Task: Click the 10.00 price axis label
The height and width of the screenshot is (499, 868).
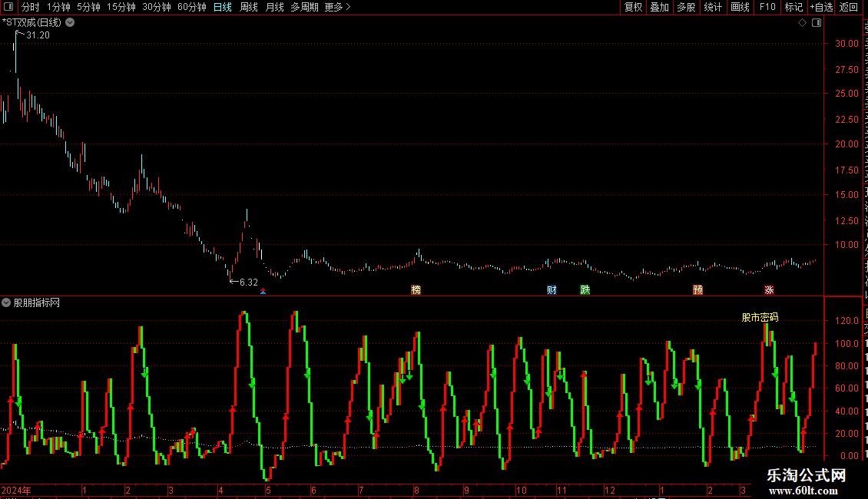Action: point(847,245)
